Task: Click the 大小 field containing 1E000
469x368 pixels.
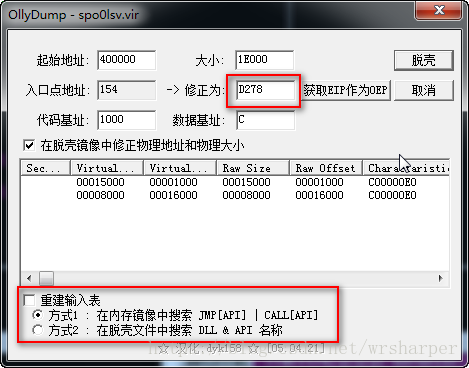Action: tap(265, 60)
